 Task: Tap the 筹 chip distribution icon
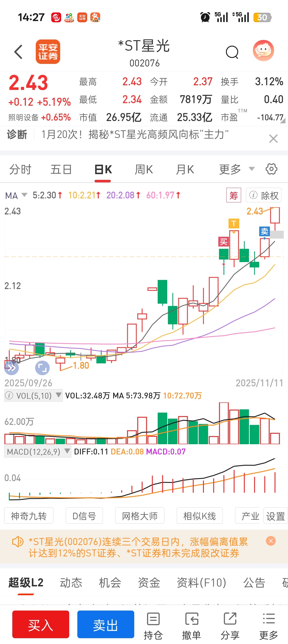pyautogui.click(x=234, y=195)
